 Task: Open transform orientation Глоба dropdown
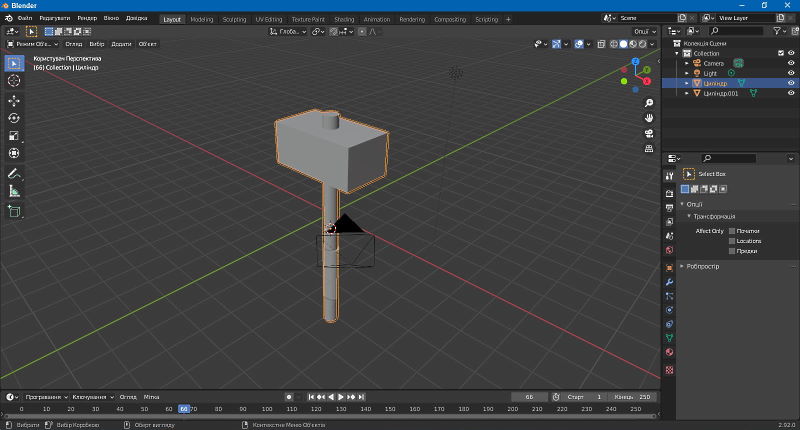pyautogui.click(x=288, y=32)
